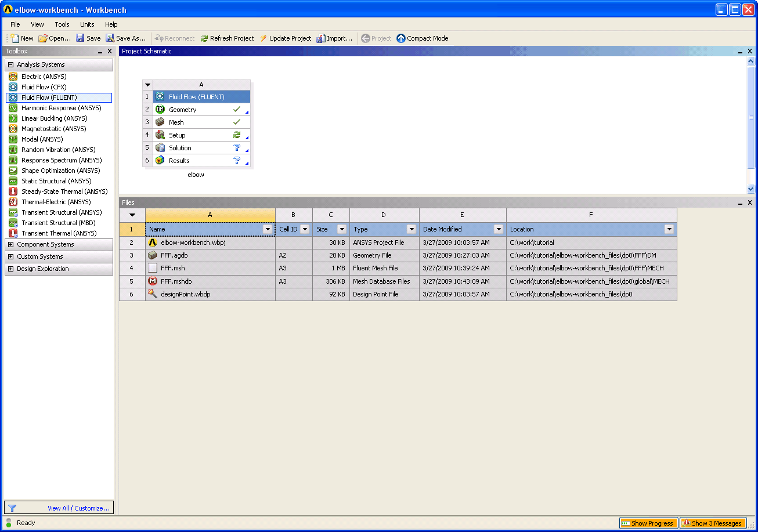Click the Import toolbar button
The image size is (758, 532).
[x=334, y=38]
